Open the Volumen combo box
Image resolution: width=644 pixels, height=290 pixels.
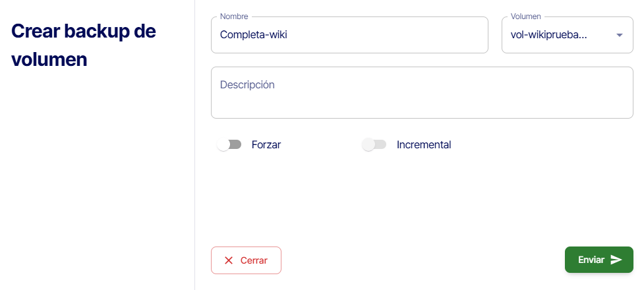(x=567, y=35)
